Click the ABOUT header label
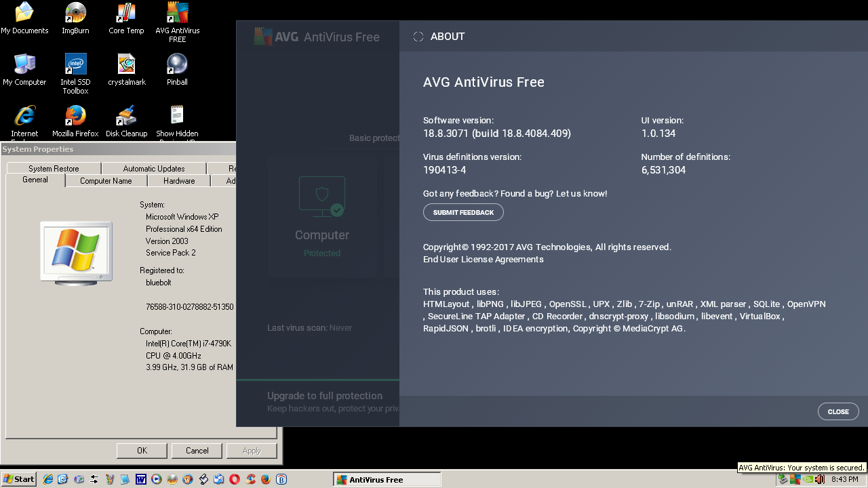 click(x=448, y=37)
